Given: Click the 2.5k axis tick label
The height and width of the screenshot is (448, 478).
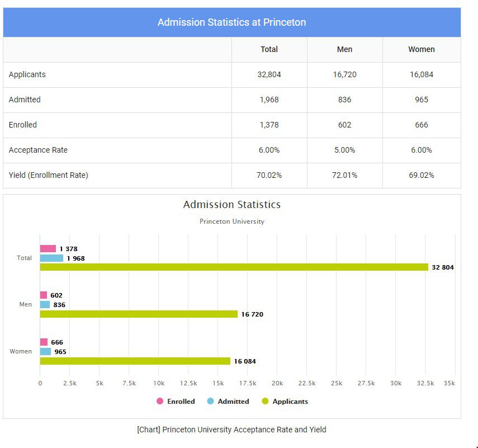Looking at the screenshot, I should (x=70, y=383).
